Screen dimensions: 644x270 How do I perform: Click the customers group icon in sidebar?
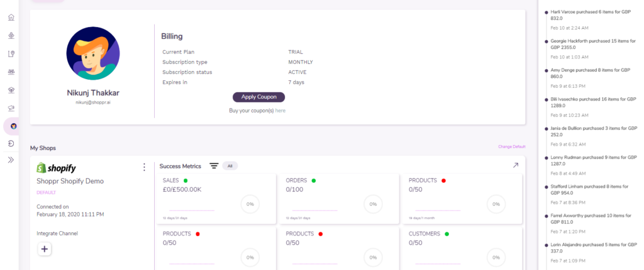click(11, 72)
